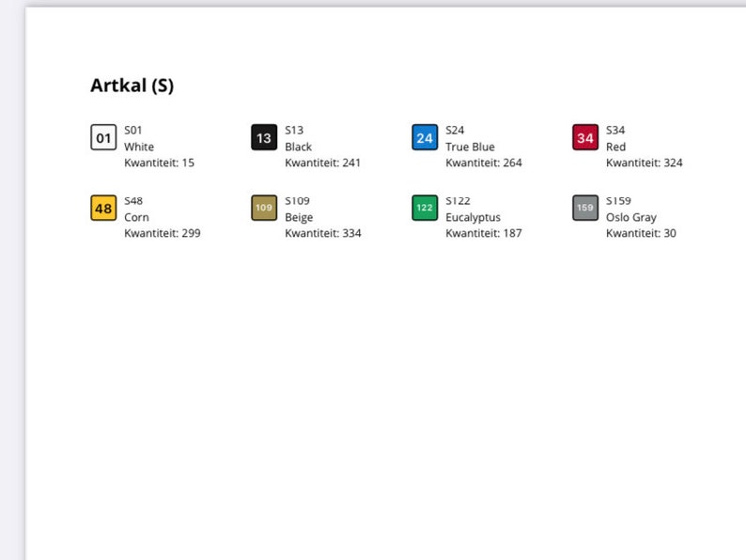Click the Red color name
The image size is (746, 560).
click(x=615, y=147)
